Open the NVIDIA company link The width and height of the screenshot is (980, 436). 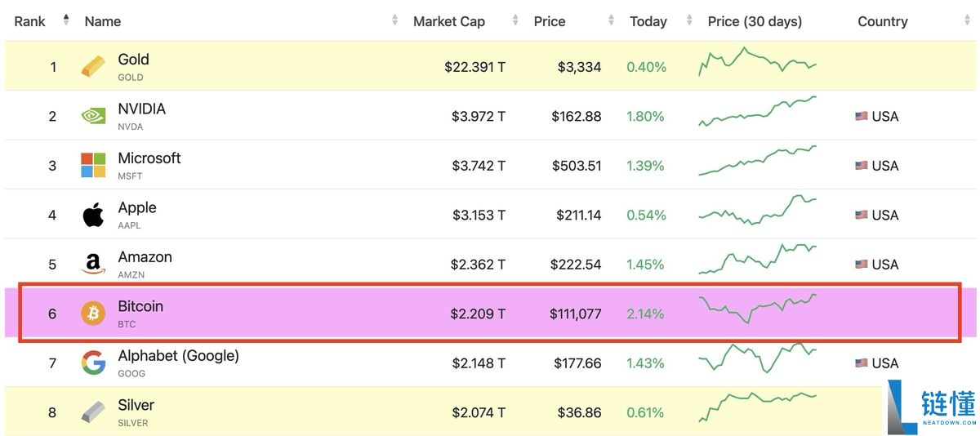pos(142,109)
